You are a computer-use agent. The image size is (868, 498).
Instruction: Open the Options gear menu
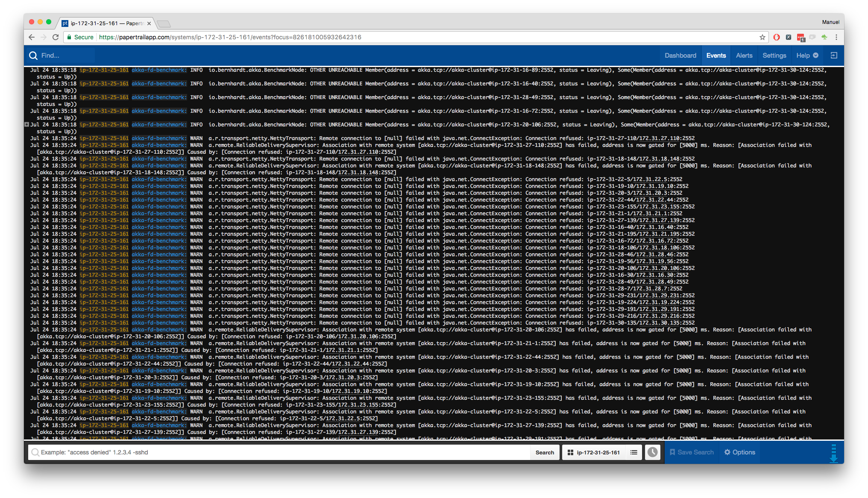pos(739,452)
